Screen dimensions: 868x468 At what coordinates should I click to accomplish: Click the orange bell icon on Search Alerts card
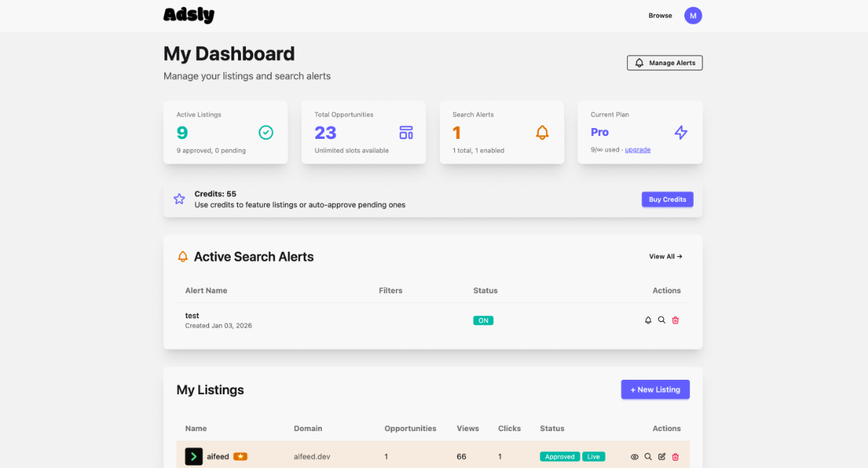[542, 132]
